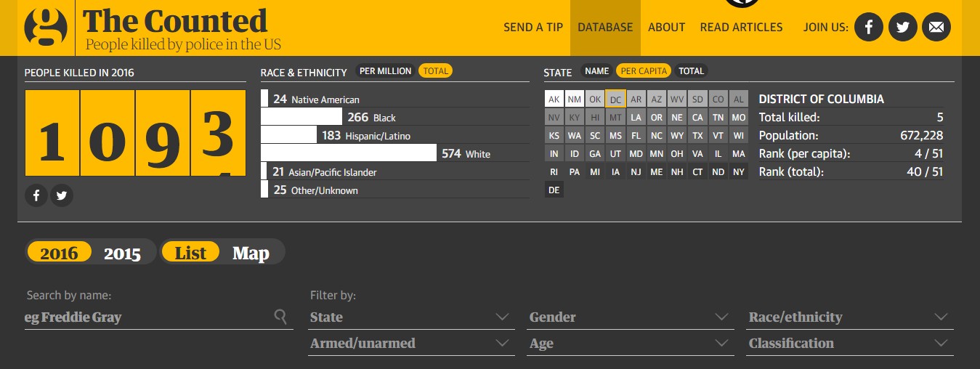Open Read Articles section
Screen dimensions: 980x369
[741, 27]
